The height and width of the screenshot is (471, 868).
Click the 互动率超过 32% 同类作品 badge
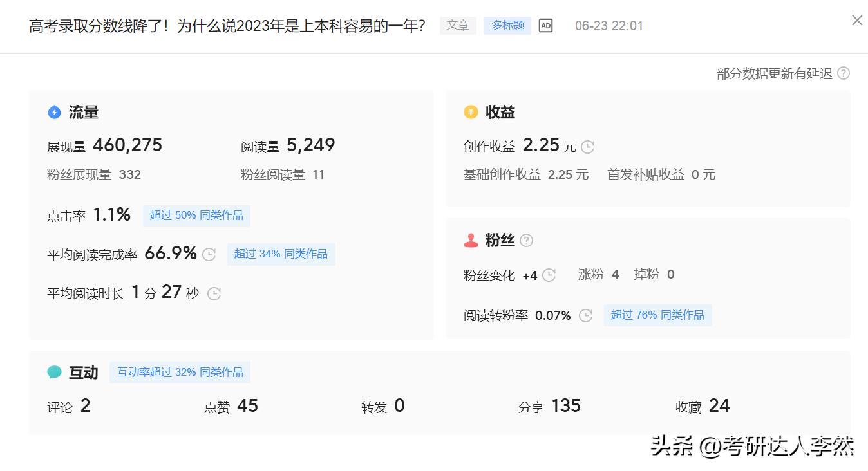180,372
